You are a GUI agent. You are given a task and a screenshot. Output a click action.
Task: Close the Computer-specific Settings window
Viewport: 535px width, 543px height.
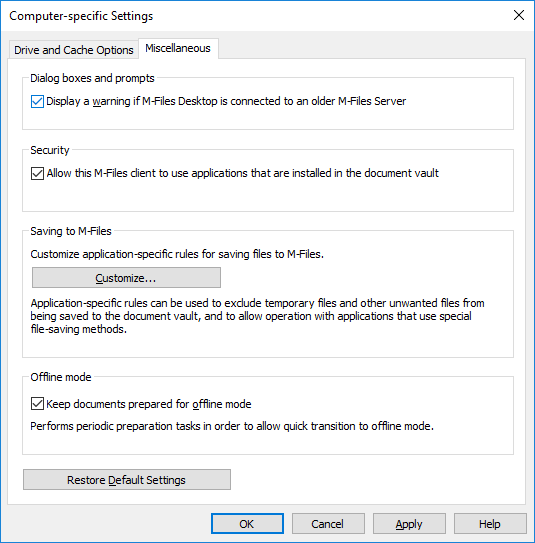tap(518, 15)
